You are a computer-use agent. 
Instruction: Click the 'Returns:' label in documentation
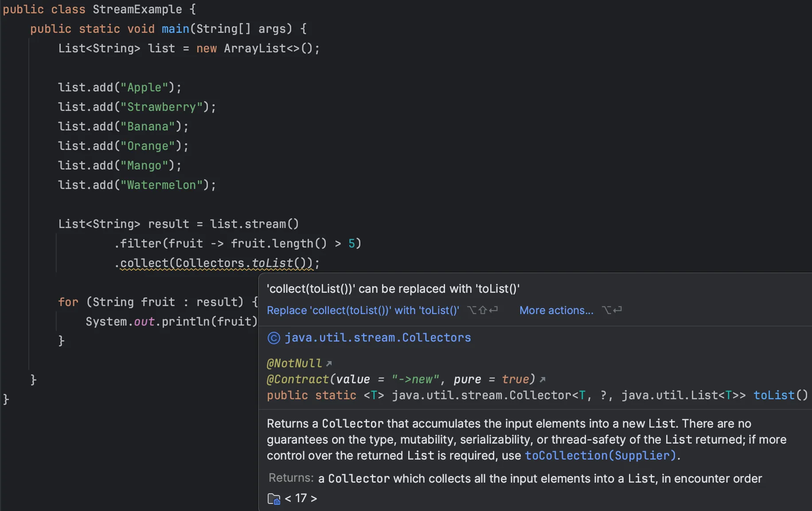click(x=291, y=478)
